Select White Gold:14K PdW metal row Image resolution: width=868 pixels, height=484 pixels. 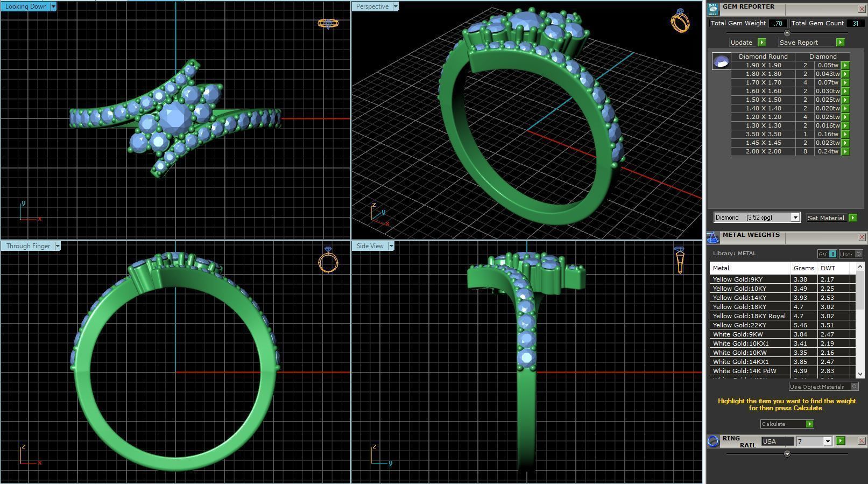(782, 371)
